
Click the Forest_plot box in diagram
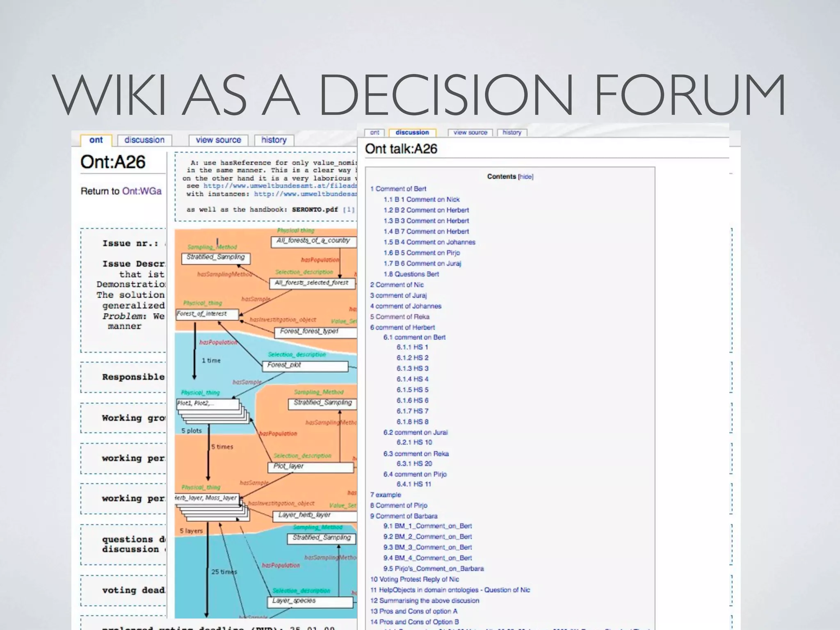[305, 365]
